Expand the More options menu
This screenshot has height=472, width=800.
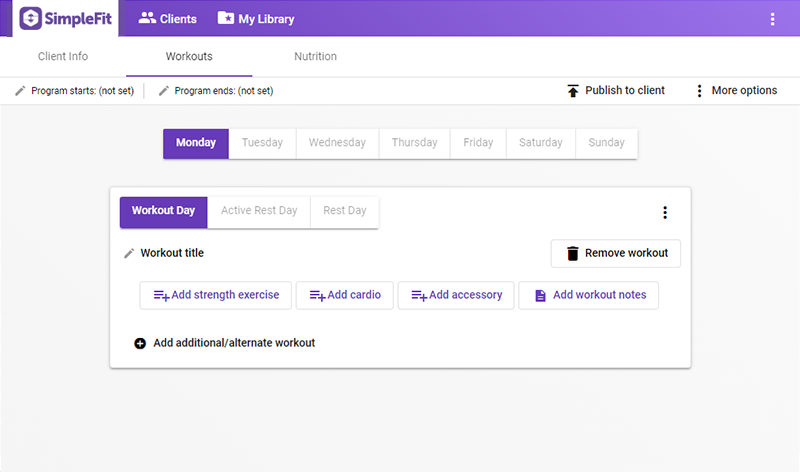click(x=699, y=91)
